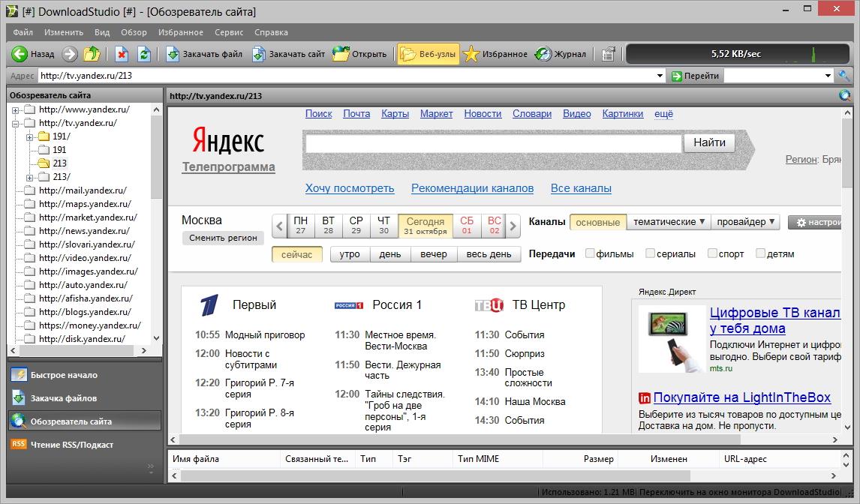The image size is (860, 504).
Task: Open the address bar dropdown arrow
Action: (x=660, y=76)
